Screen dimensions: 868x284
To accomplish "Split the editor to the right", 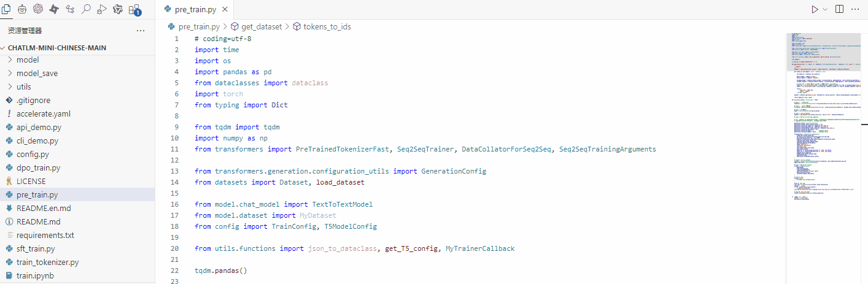I will [x=839, y=9].
